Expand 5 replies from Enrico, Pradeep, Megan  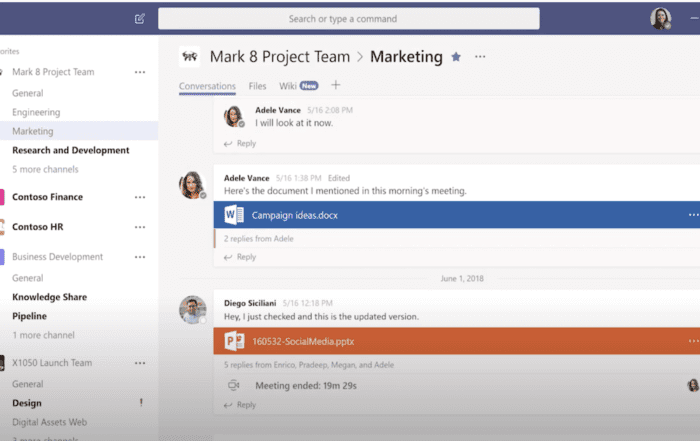309,365
